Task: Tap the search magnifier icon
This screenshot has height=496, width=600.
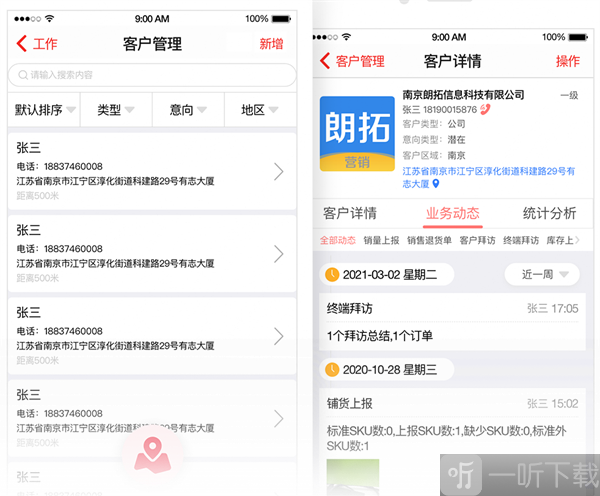Action: coord(23,75)
